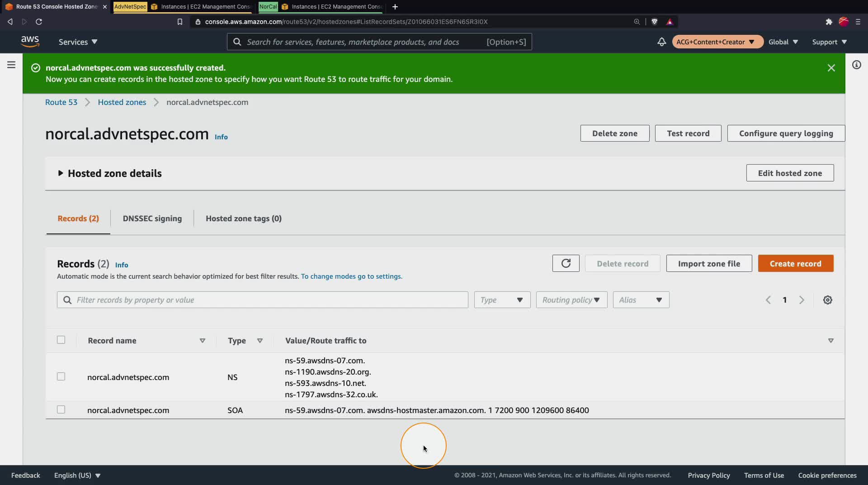
Task: Dismiss the green success banner
Action: (x=831, y=68)
